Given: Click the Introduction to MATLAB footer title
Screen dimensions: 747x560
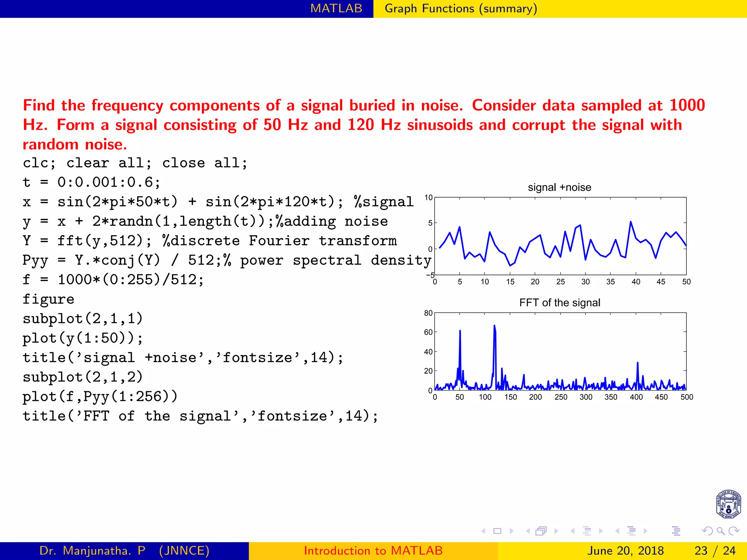Looking at the screenshot, I should (373, 551).
